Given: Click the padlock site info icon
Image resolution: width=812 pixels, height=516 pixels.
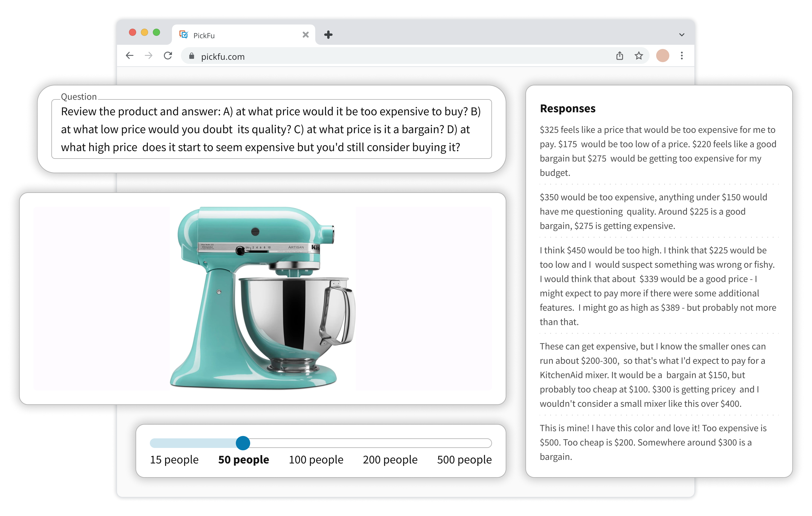Looking at the screenshot, I should [192, 56].
